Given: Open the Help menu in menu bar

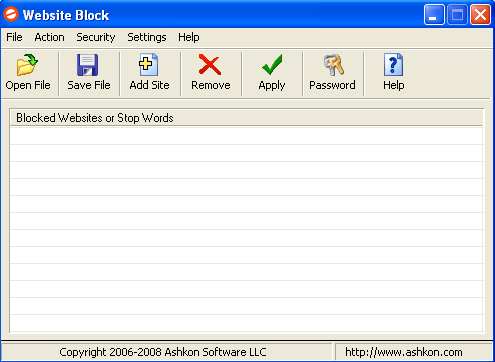Looking at the screenshot, I should click(x=189, y=37).
